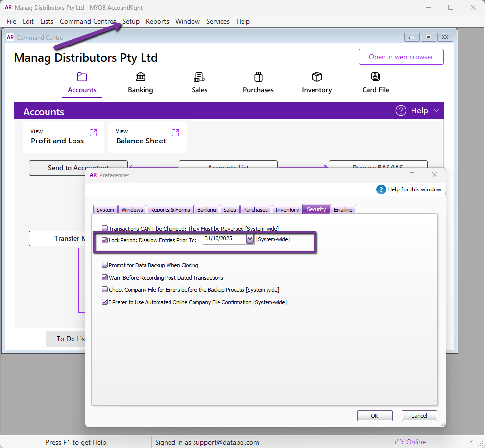
Task: Click the external link icon on Profit and Loss
Action: click(93, 133)
